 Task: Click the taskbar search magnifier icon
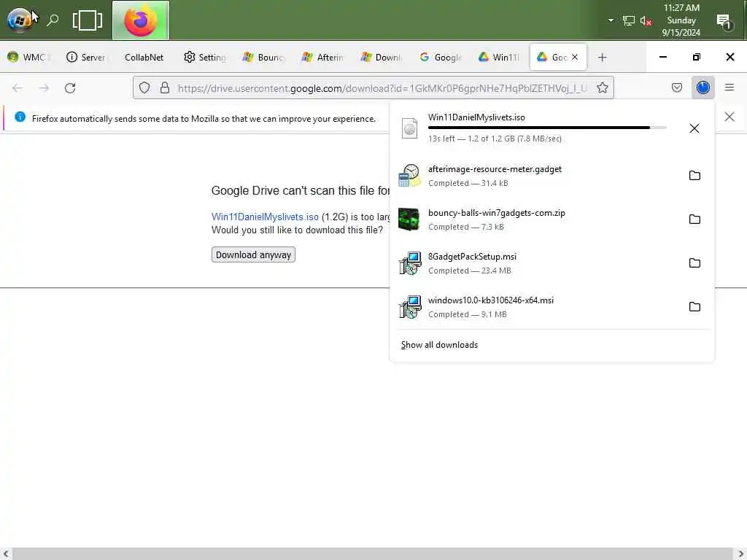[x=53, y=20]
